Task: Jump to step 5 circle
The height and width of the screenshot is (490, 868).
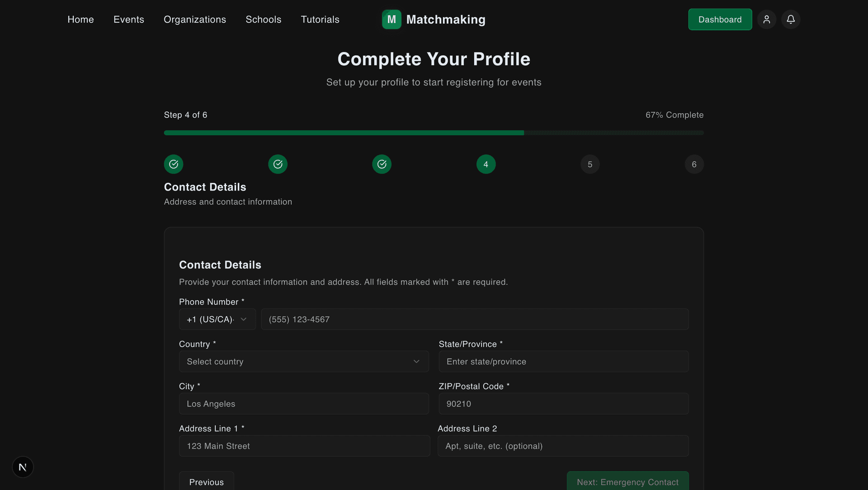Action: [x=590, y=164]
